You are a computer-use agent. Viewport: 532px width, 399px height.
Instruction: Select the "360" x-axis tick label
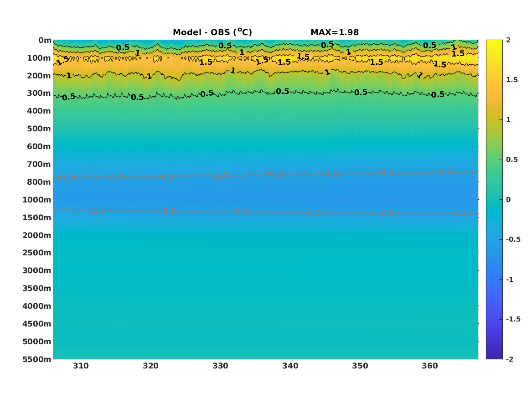pyautogui.click(x=430, y=366)
